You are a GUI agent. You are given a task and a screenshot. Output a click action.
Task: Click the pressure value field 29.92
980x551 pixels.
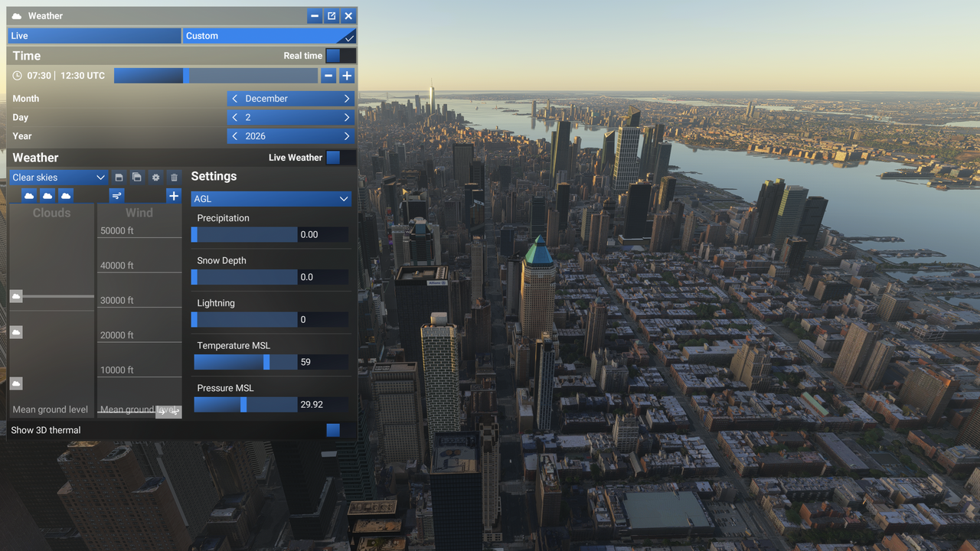[323, 405]
